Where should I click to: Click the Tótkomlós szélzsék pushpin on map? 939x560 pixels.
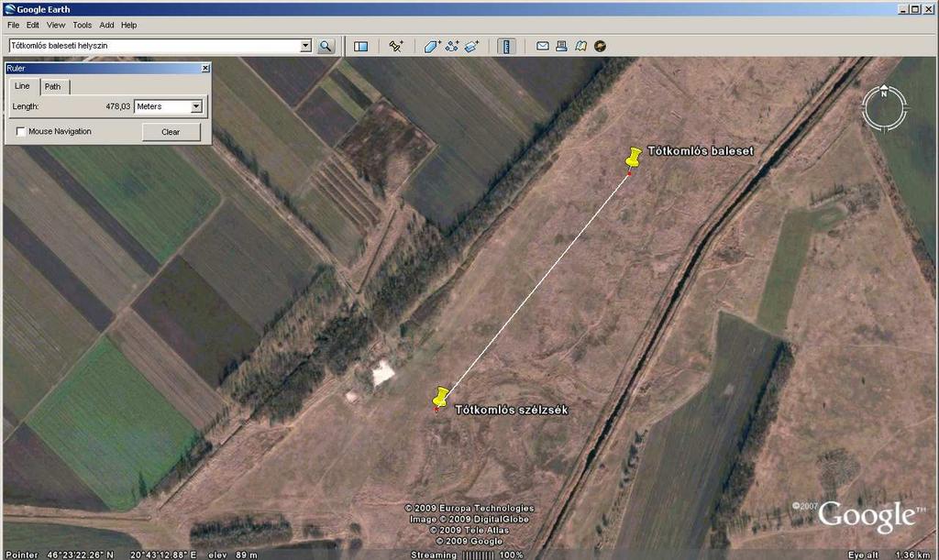[x=441, y=397]
